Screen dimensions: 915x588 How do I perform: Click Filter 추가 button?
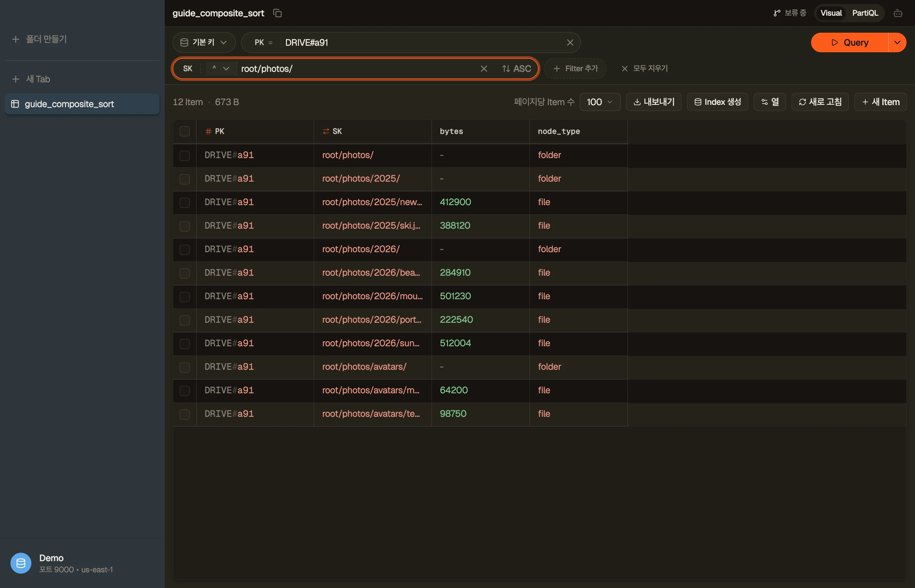(x=575, y=69)
